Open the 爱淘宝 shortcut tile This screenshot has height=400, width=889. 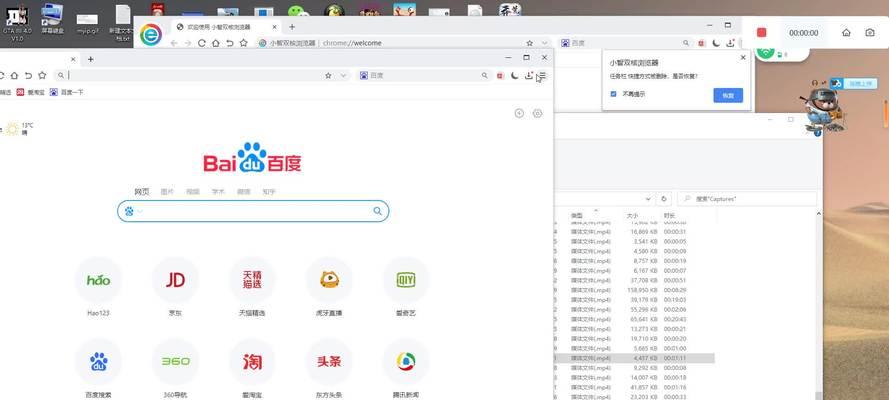(x=252, y=361)
